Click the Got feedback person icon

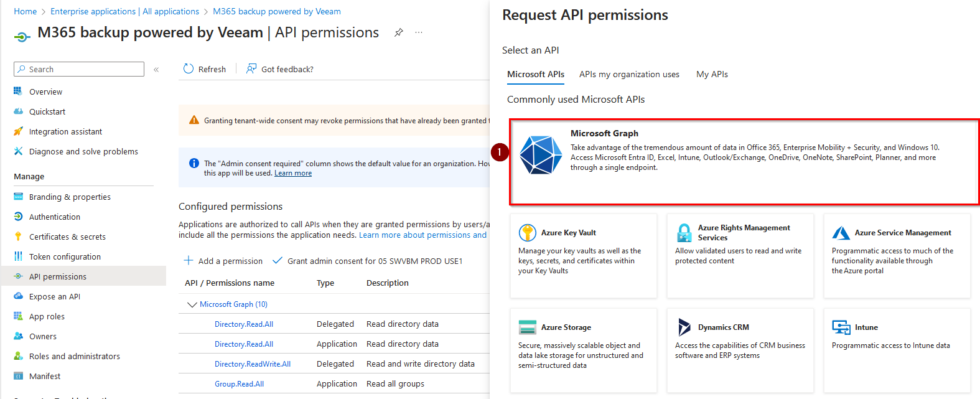pos(251,68)
